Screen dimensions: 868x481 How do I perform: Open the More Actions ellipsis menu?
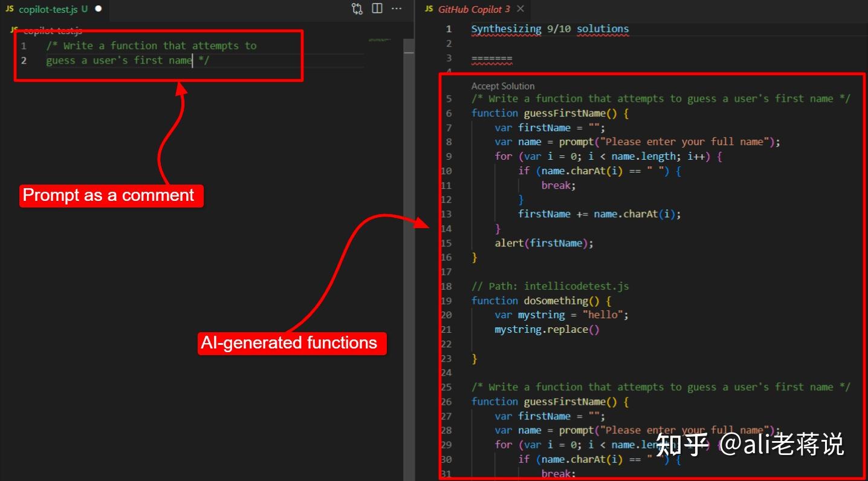pos(397,9)
